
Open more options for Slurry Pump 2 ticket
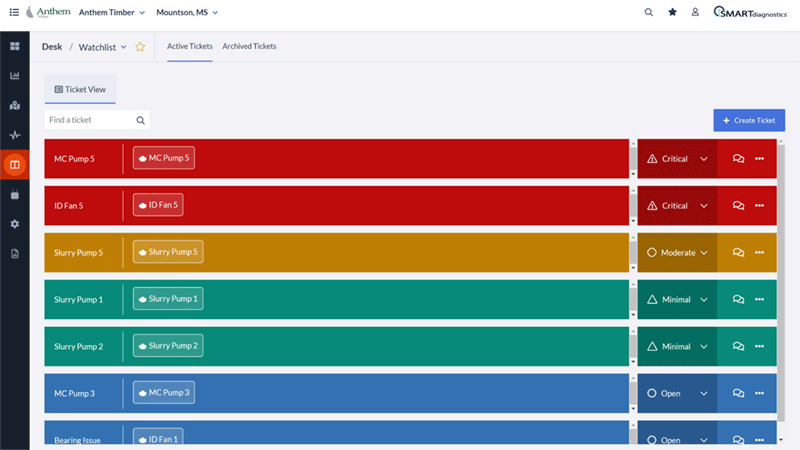[x=760, y=346]
